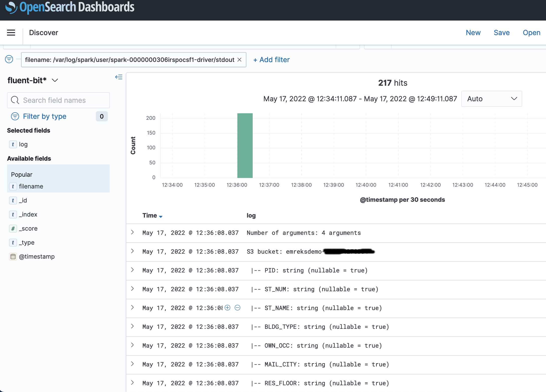Screen dimensions: 546x392
Task: Click the New link to start fresh search
Action: point(473,33)
